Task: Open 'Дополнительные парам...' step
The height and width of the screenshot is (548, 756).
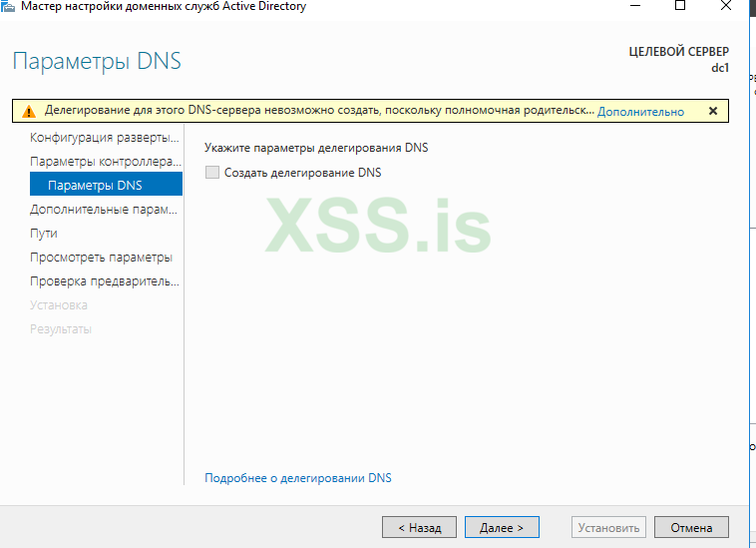Action: 104,210
